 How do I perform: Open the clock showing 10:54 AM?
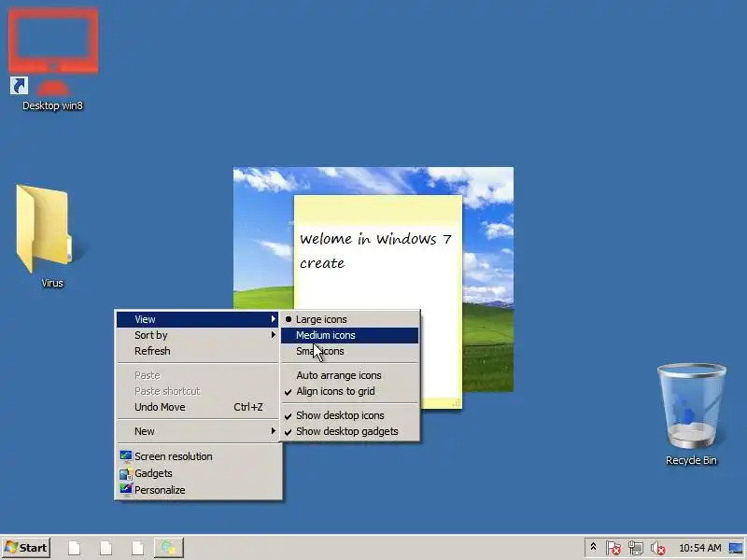(x=699, y=548)
